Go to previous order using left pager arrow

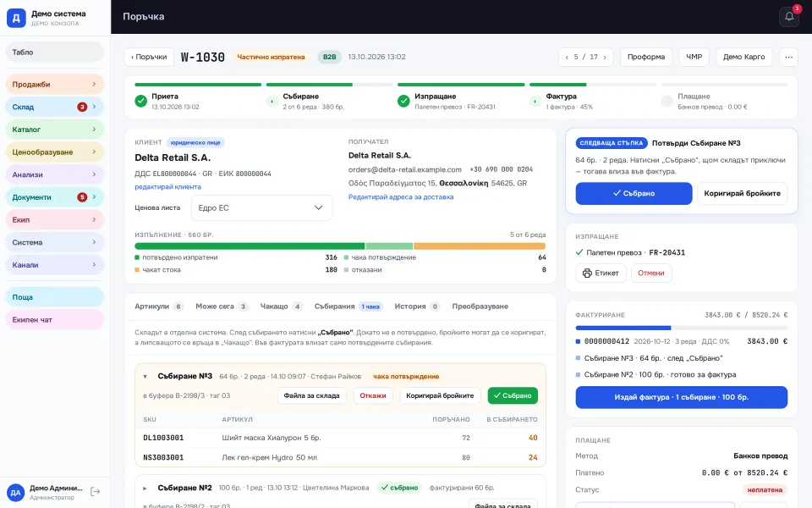(567, 57)
